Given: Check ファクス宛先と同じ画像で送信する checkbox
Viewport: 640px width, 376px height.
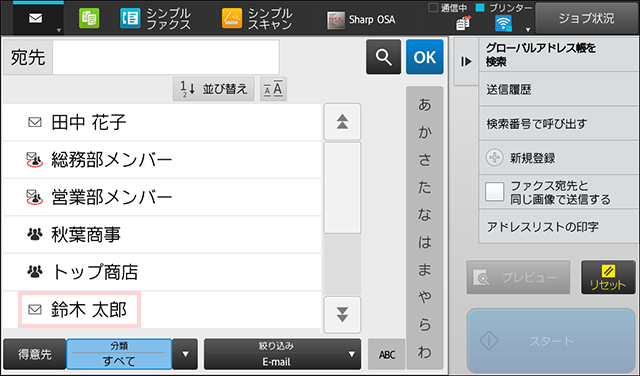Looking at the screenshot, I should click(494, 192).
